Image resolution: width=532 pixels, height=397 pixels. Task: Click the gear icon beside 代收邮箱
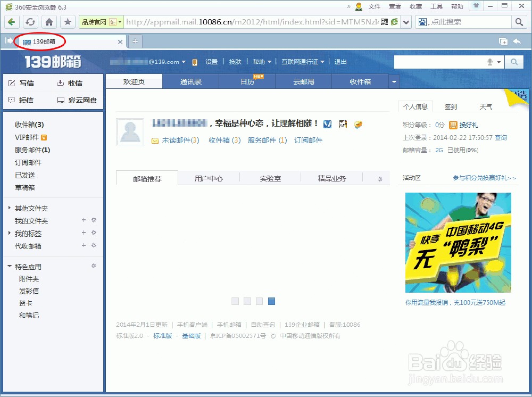pos(94,245)
